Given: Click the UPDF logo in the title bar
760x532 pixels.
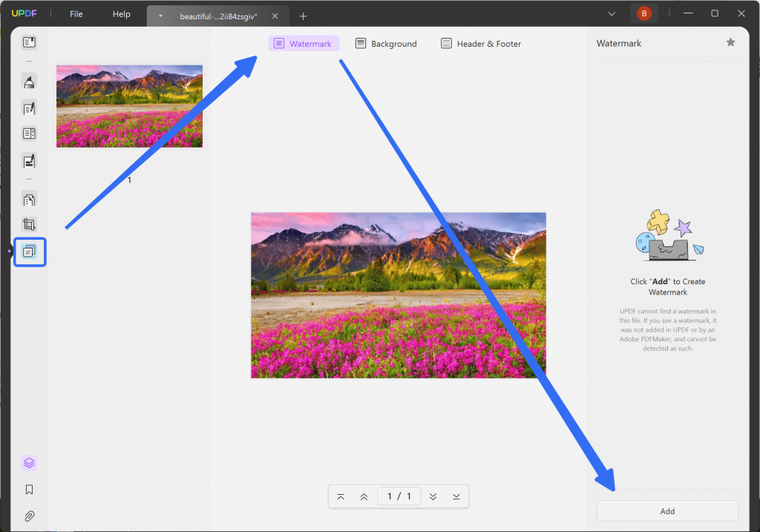Looking at the screenshot, I should click(24, 13).
